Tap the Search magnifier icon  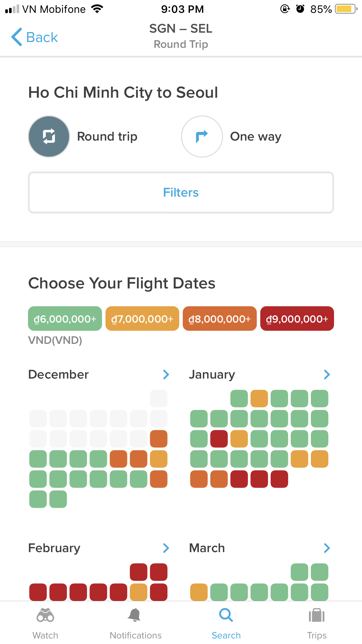coord(226,615)
